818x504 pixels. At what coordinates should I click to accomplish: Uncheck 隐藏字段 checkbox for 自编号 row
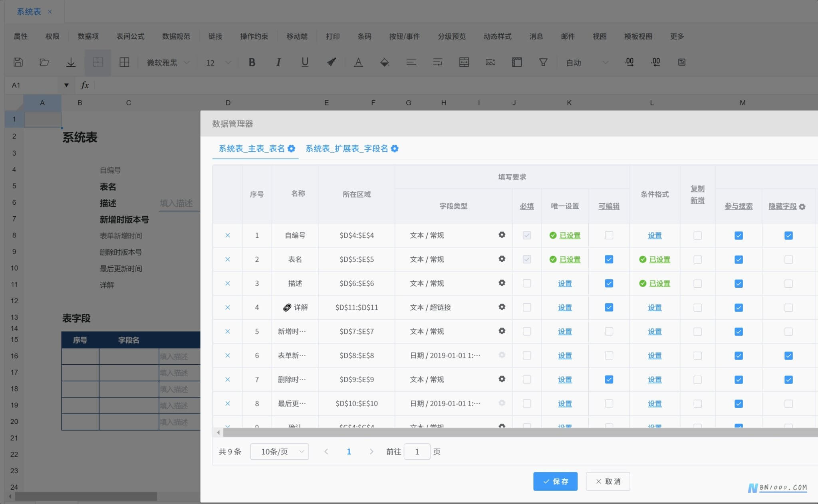pyautogui.click(x=788, y=235)
